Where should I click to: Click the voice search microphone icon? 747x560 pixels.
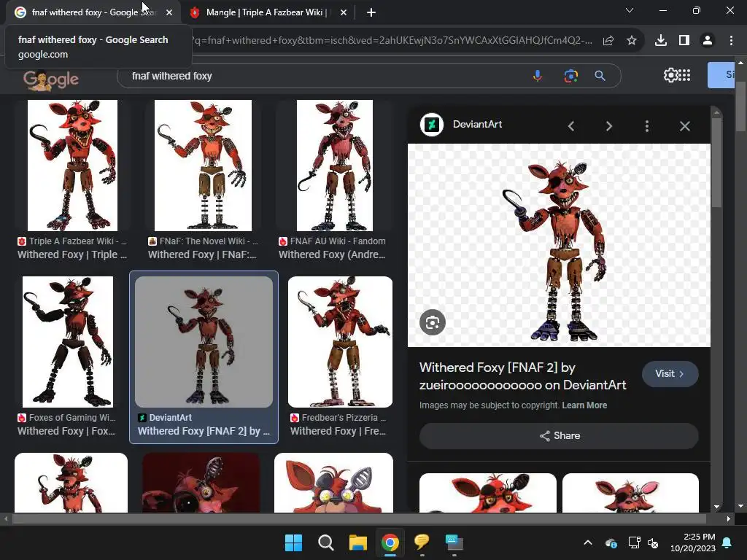pyautogui.click(x=538, y=76)
